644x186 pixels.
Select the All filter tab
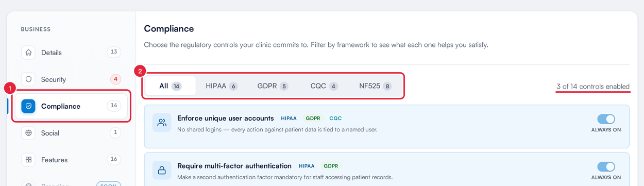tap(171, 86)
